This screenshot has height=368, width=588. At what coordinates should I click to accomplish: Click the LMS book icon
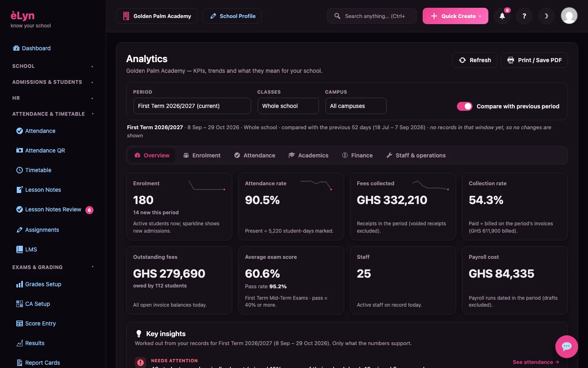pyautogui.click(x=19, y=249)
